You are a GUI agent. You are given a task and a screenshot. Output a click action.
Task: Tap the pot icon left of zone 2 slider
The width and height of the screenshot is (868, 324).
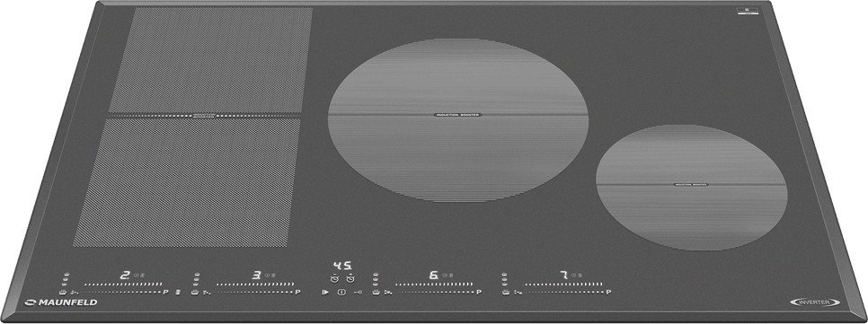63,293
